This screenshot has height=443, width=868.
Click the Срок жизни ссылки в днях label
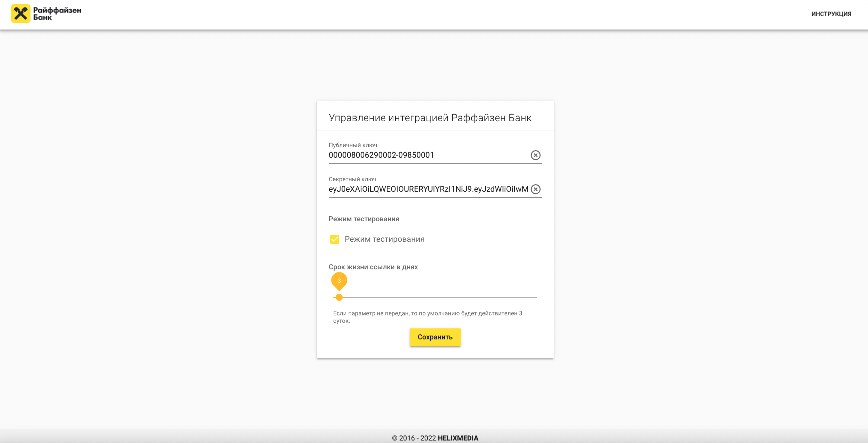tap(373, 267)
